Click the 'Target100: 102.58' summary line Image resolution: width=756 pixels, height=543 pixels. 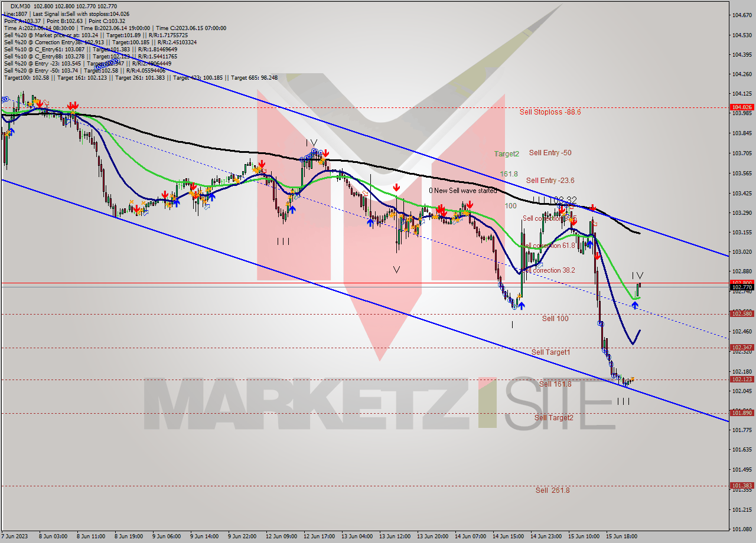[x=140, y=78]
